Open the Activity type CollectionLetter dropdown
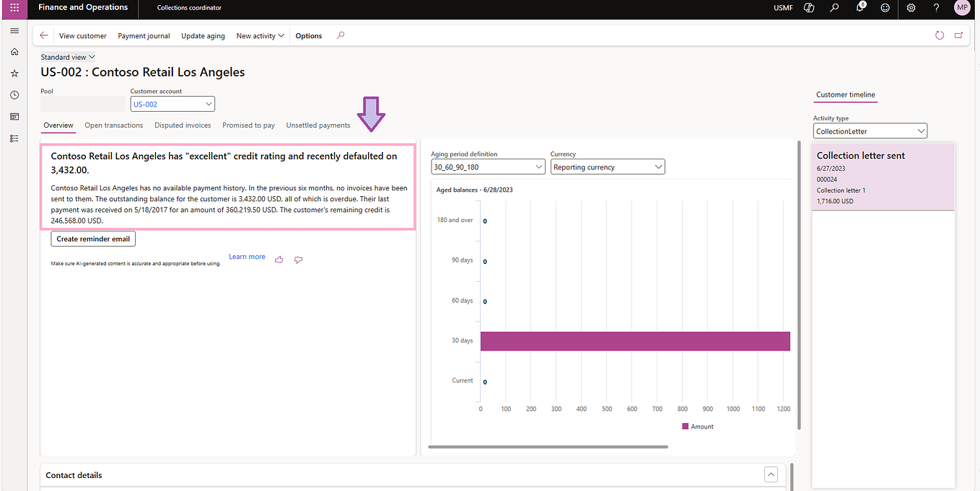 pos(921,131)
